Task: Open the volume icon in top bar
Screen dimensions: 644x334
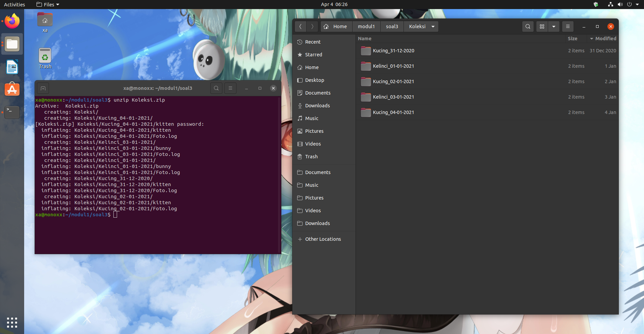Action: [x=620, y=4]
